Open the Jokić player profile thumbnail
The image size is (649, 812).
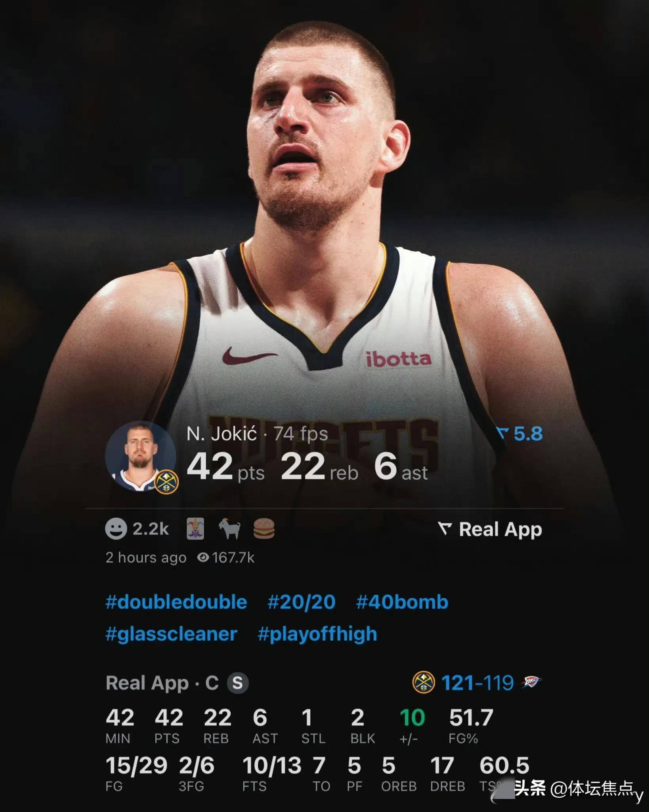pos(141,457)
